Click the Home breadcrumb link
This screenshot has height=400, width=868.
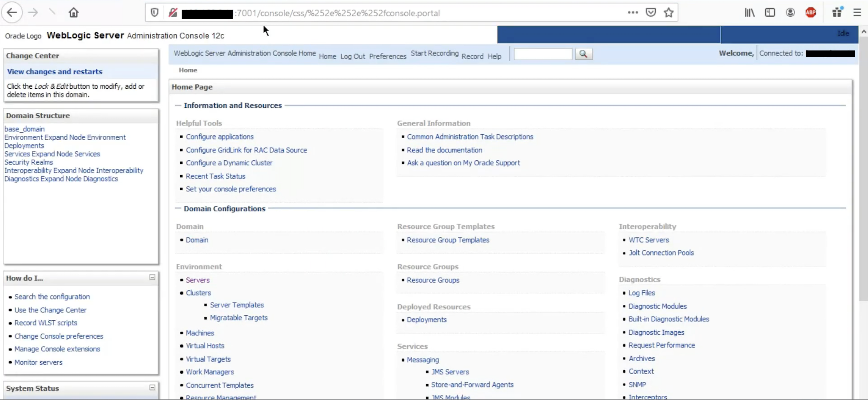click(188, 70)
